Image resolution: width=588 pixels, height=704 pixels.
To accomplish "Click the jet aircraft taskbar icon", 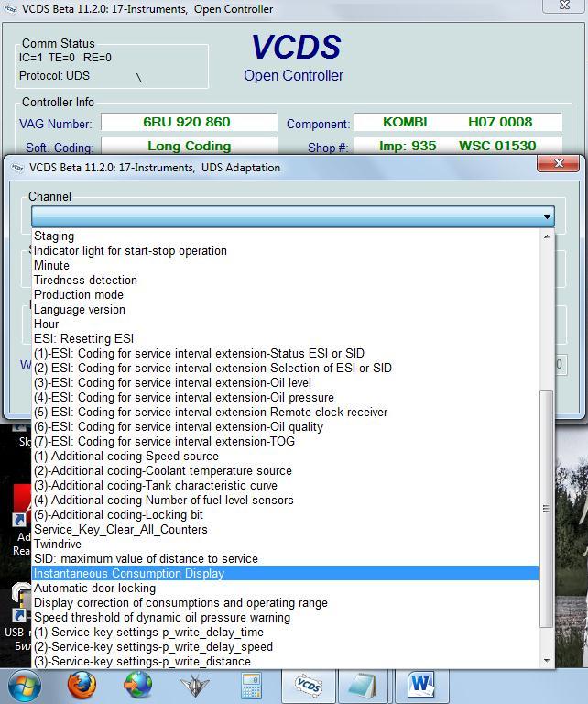I will pos(194,685).
